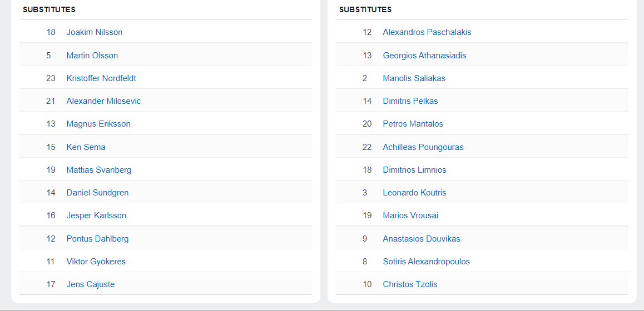Open Alexander Milosevic's profile

(x=103, y=101)
